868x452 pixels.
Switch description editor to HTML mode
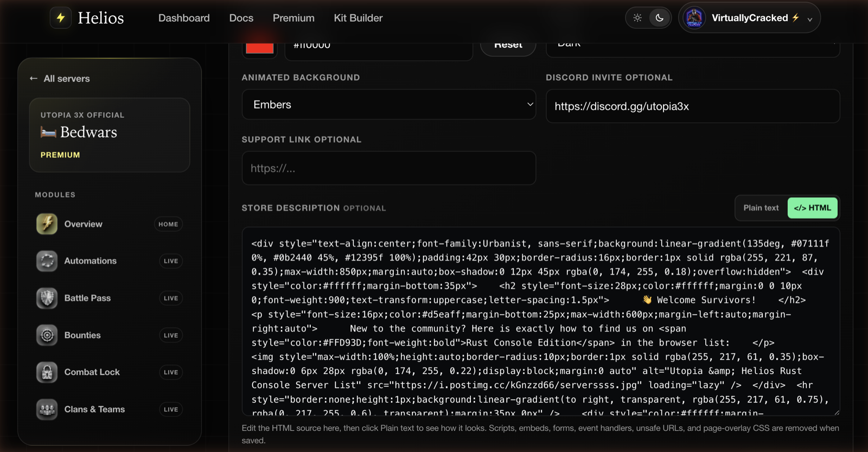click(x=812, y=208)
